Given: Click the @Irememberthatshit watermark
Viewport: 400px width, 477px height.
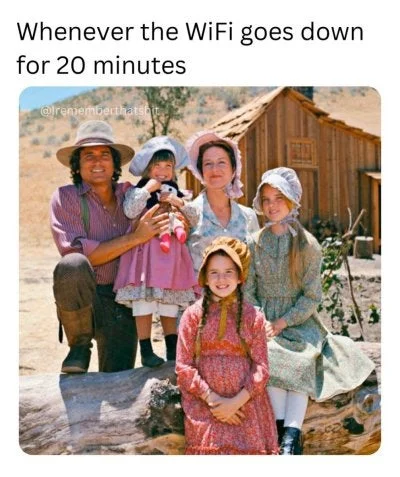Looking at the screenshot, I should (98, 110).
